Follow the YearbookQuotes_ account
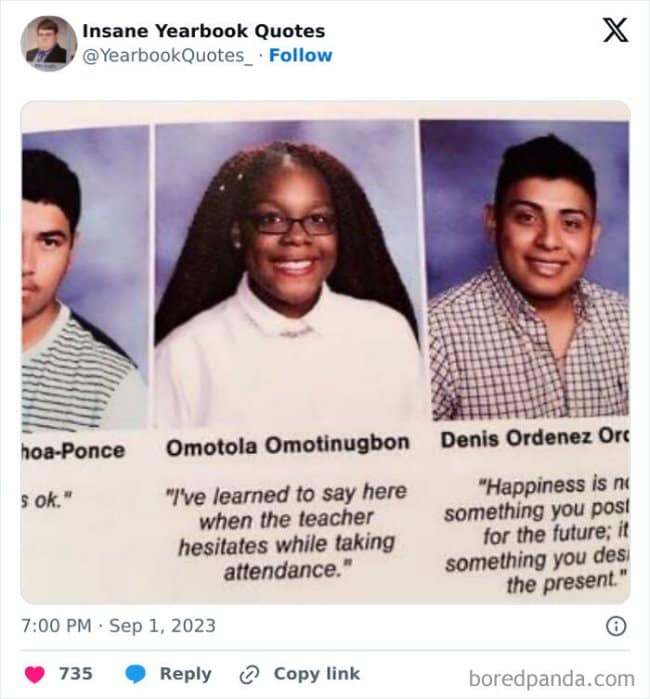Viewport: 650px width, 699px height. [301, 56]
